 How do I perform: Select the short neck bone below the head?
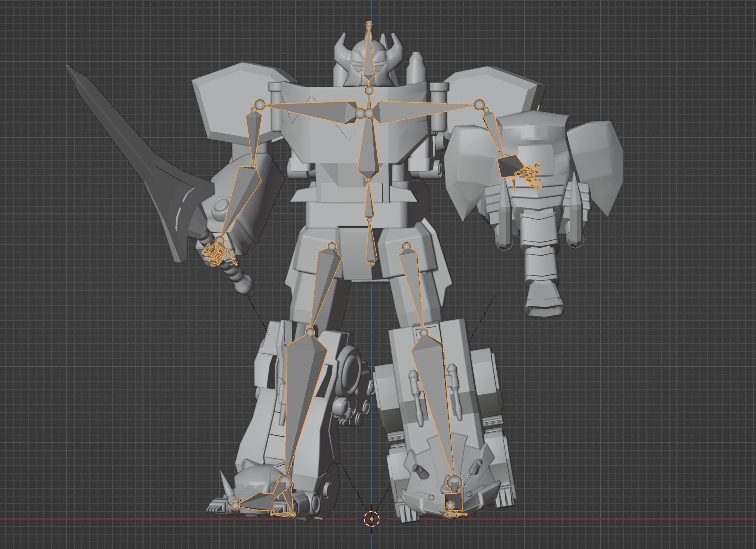pyautogui.click(x=369, y=101)
